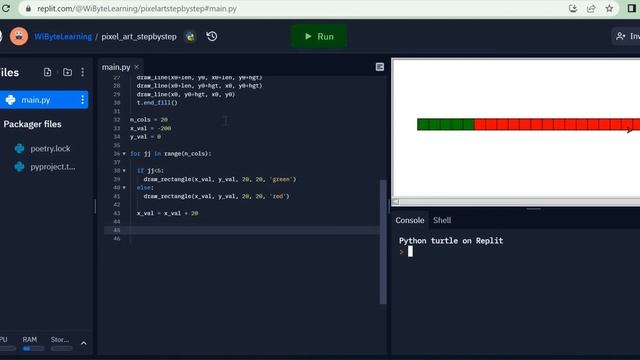640x360 pixels.
Task: Click the pane divider handle above Console
Action: 533,209
